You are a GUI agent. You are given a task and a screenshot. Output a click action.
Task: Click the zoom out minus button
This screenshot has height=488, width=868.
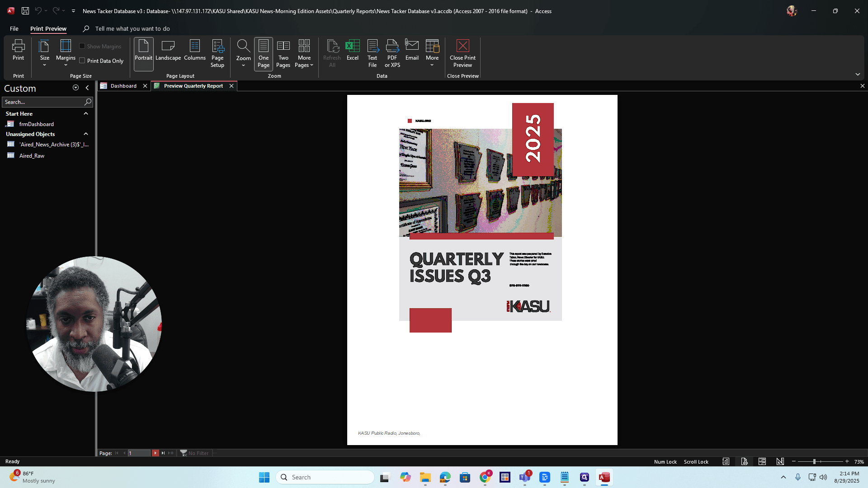point(794,462)
